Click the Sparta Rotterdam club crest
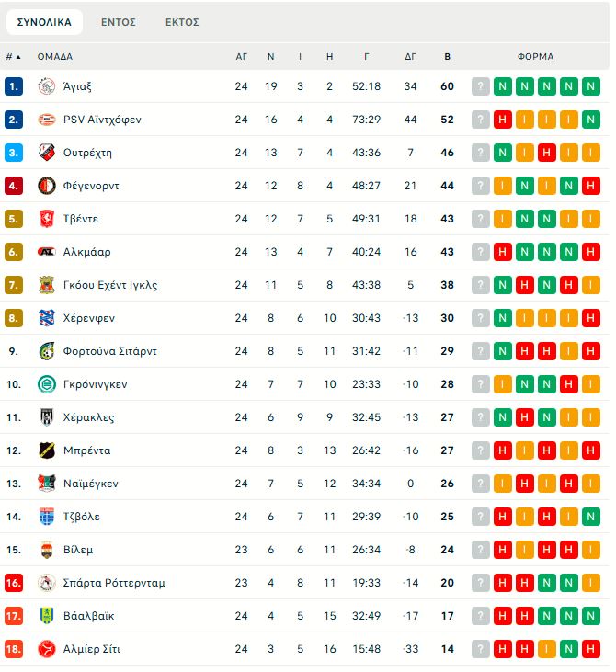The height and width of the screenshot is (672, 616). 47,583
